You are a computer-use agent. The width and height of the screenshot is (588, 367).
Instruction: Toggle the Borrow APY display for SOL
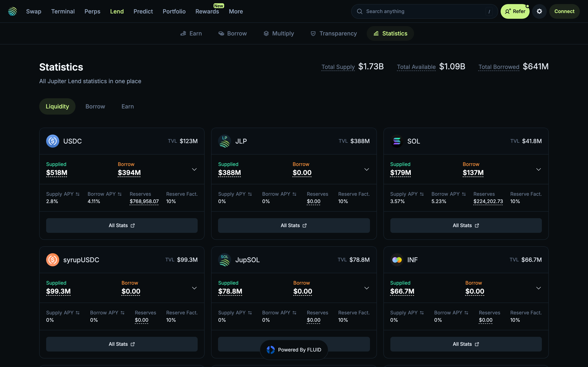click(464, 194)
